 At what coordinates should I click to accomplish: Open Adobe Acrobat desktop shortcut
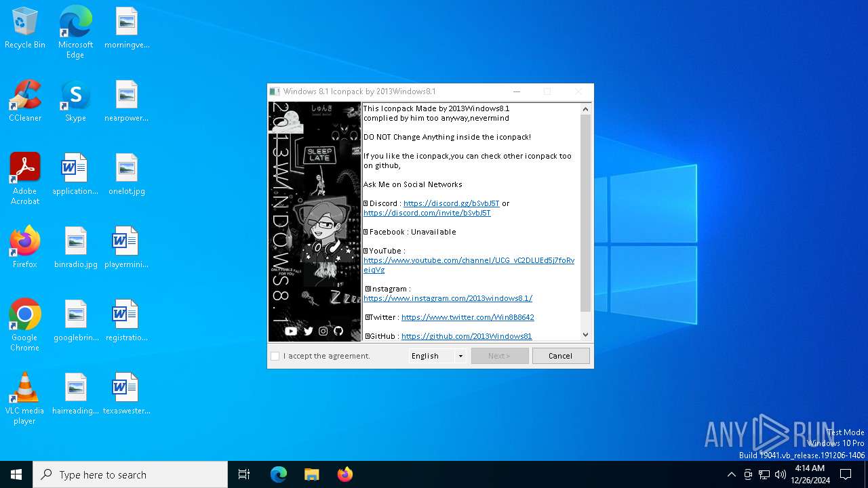(25, 179)
